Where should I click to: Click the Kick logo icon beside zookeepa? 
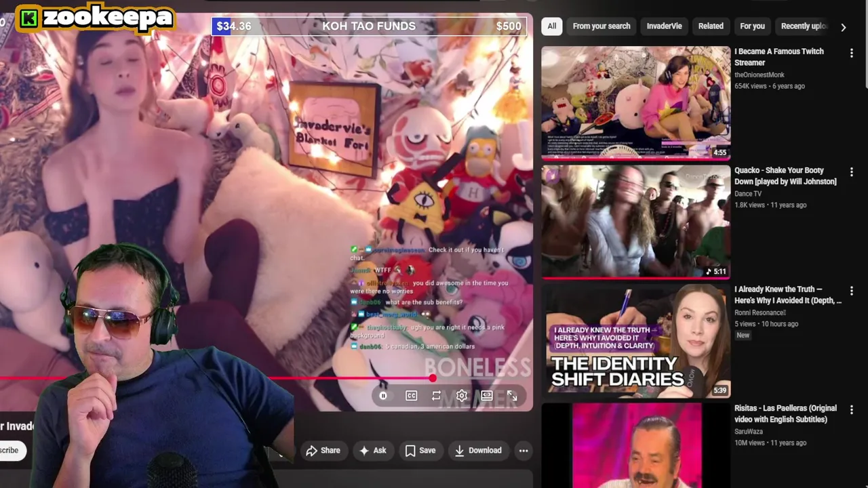(x=28, y=18)
